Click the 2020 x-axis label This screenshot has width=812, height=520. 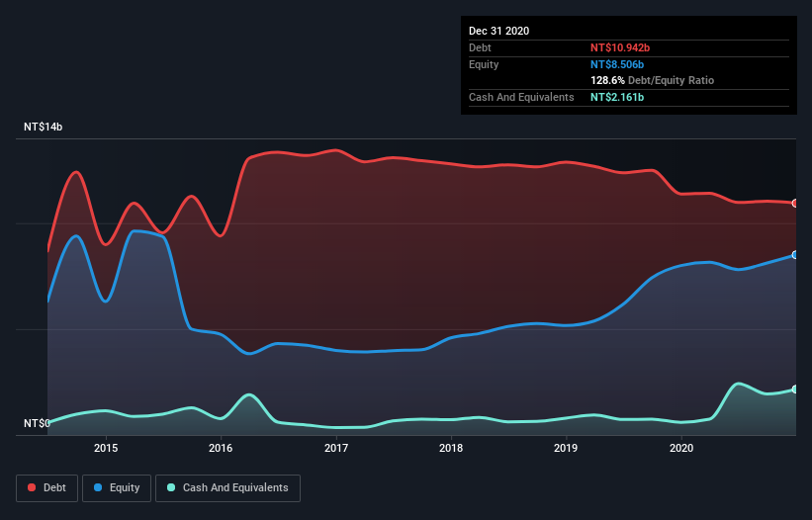(681, 448)
